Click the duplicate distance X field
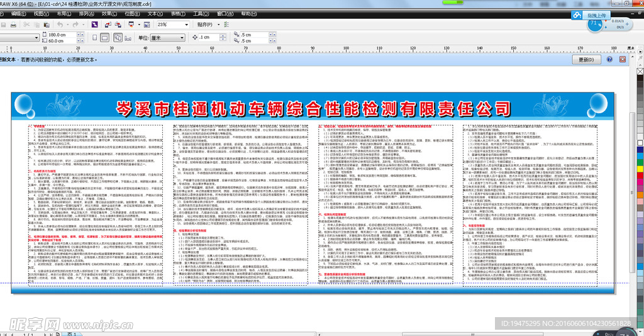 point(254,35)
